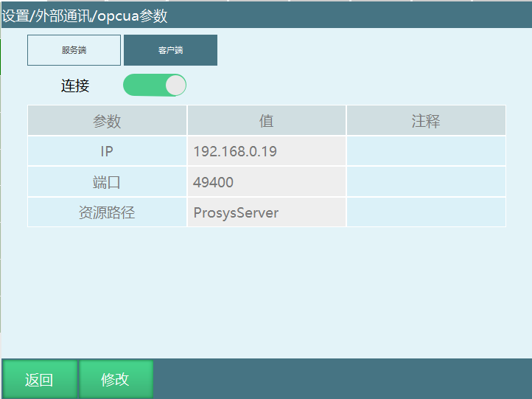Screen dimensions: 532x399
Task: Click the 注释 cell in the 资源路径 row
Action: click(x=426, y=212)
